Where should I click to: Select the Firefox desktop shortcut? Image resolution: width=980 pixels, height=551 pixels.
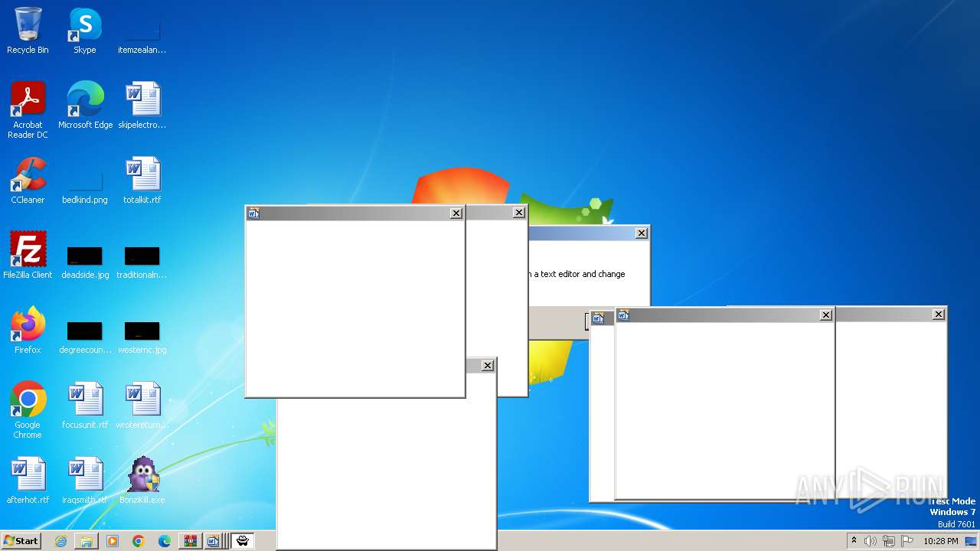point(28,331)
